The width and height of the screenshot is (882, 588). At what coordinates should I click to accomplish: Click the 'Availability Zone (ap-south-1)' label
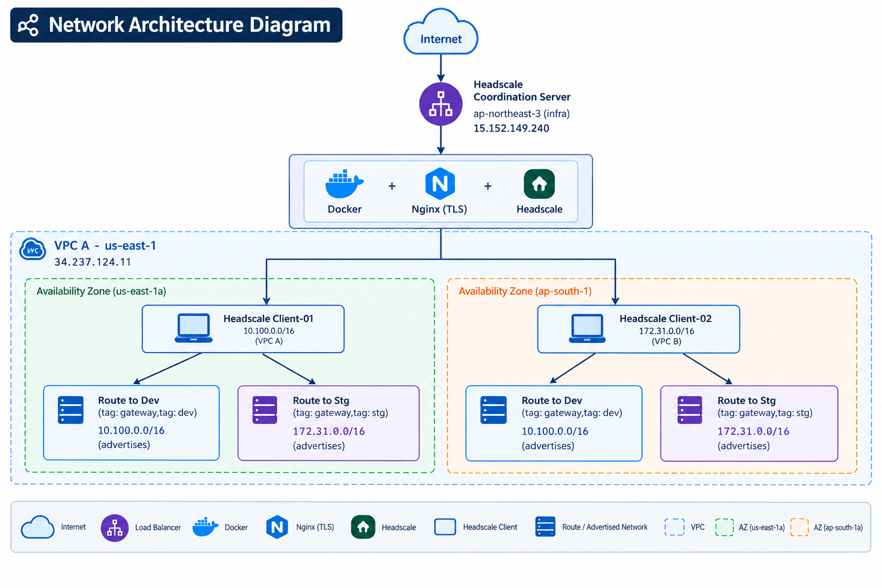click(x=525, y=291)
